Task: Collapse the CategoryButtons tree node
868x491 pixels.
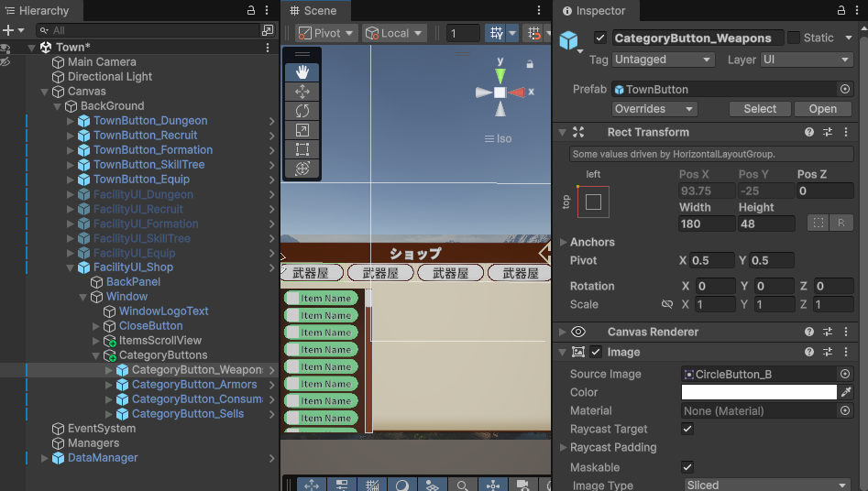Action: click(x=96, y=355)
